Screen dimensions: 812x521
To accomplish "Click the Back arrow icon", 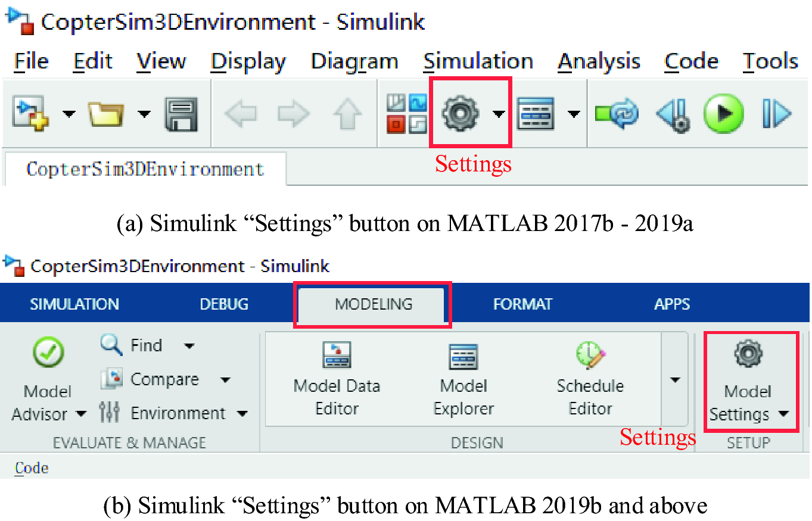I will coord(240,113).
